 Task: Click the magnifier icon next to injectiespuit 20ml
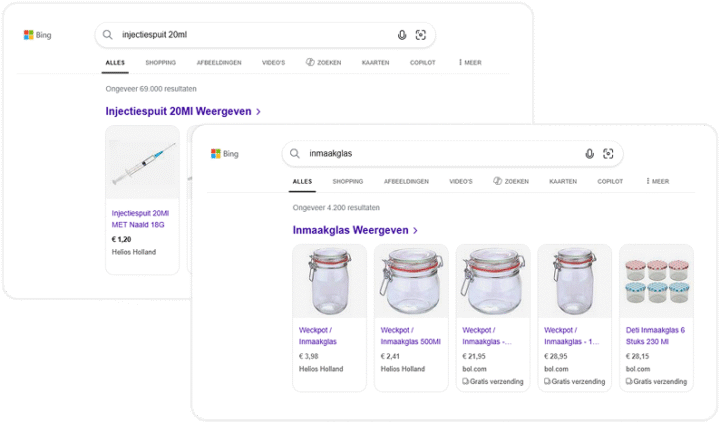tap(107, 34)
